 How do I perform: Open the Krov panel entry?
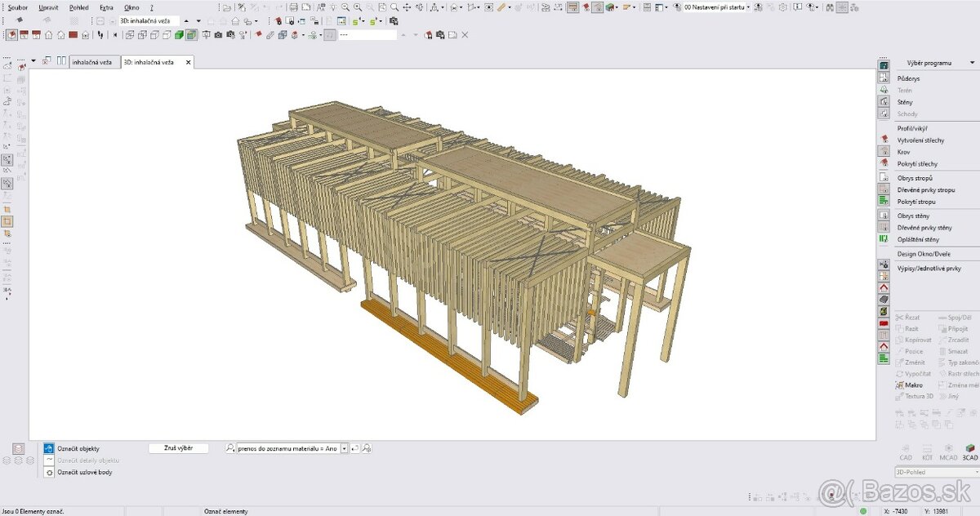(x=903, y=152)
